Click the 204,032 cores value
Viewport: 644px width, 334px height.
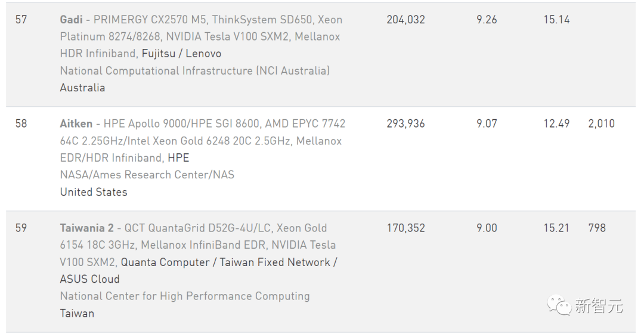point(405,20)
